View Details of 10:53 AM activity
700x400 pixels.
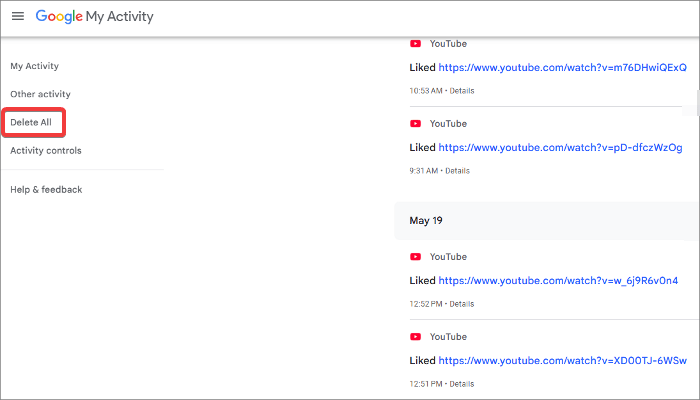tap(462, 91)
